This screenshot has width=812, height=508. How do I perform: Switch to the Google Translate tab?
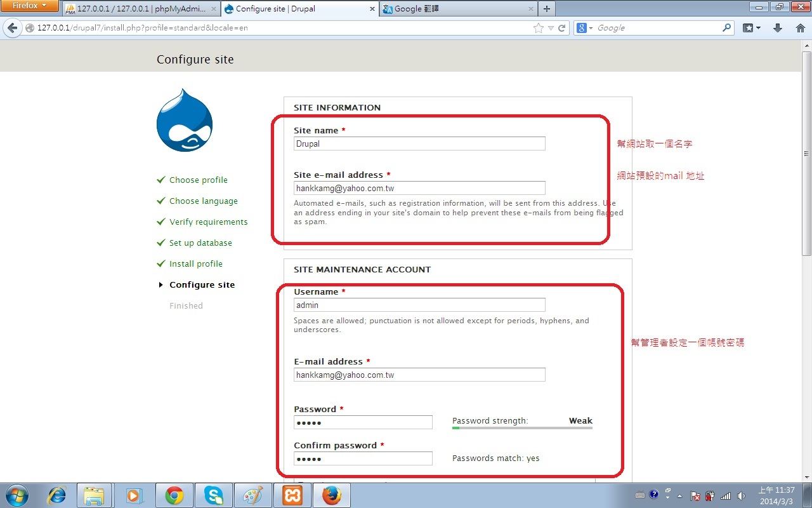click(x=457, y=9)
